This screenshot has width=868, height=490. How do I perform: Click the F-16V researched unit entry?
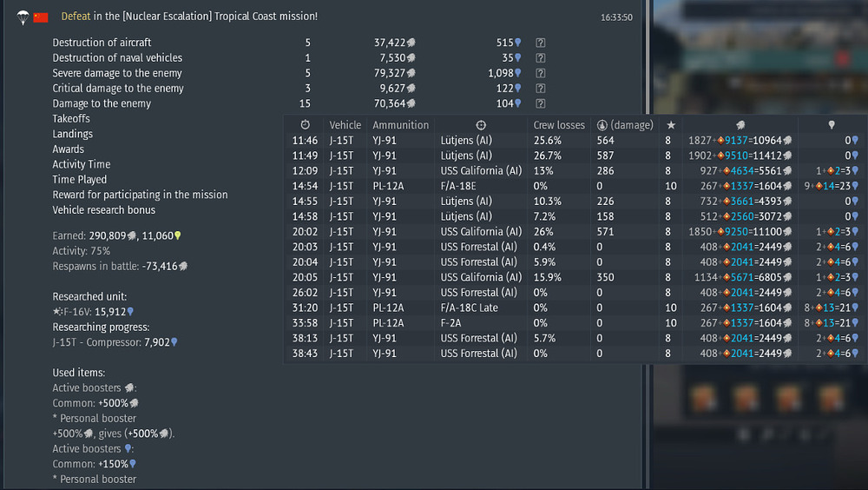pos(93,312)
